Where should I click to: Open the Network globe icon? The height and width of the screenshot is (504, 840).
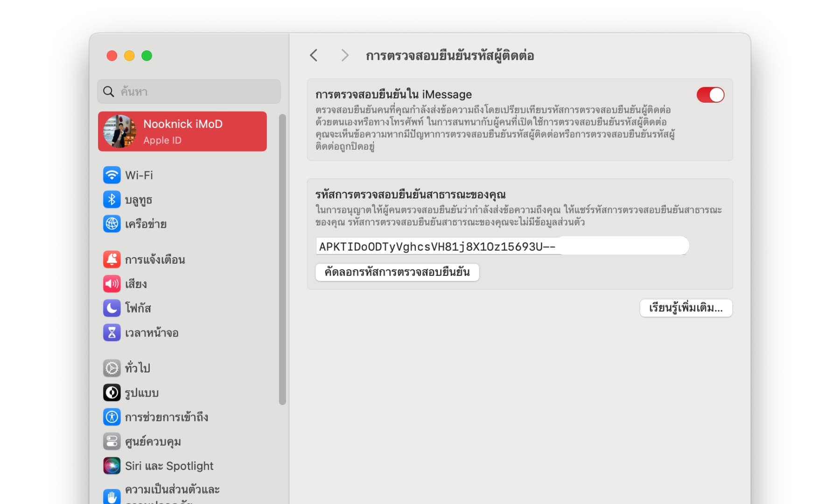click(x=112, y=224)
